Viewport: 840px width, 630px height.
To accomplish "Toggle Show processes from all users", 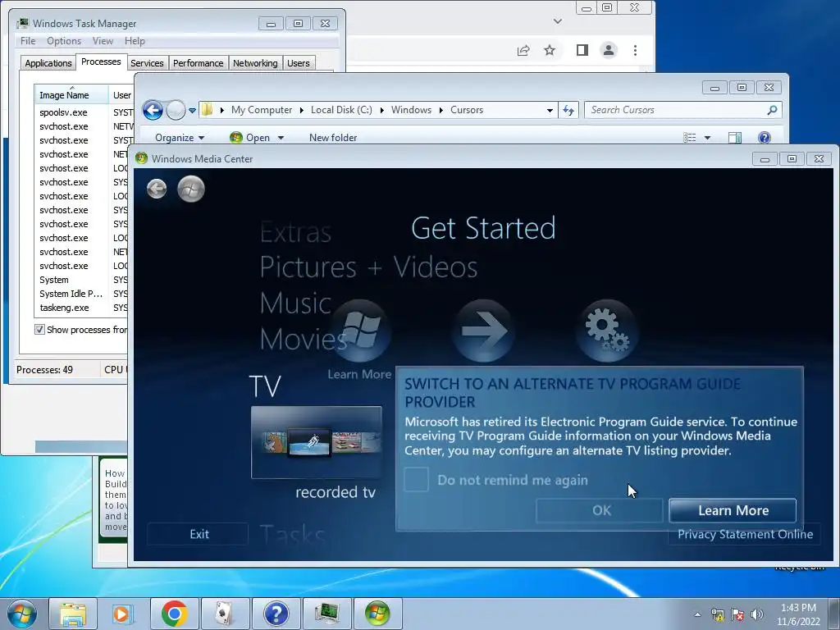I will point(39,330).
